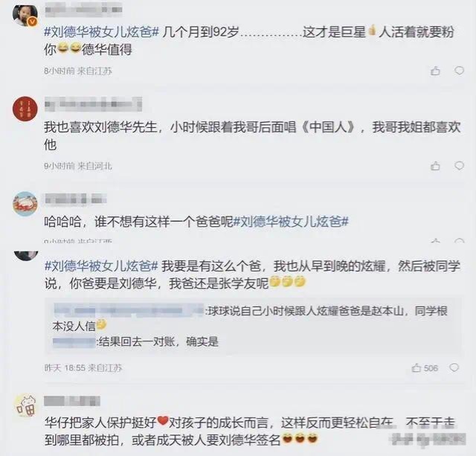Screen dimensions: 476x456
Task: Open the hashtag after 谁不想有这样一个爸爸呢
Action: [291, 222]
